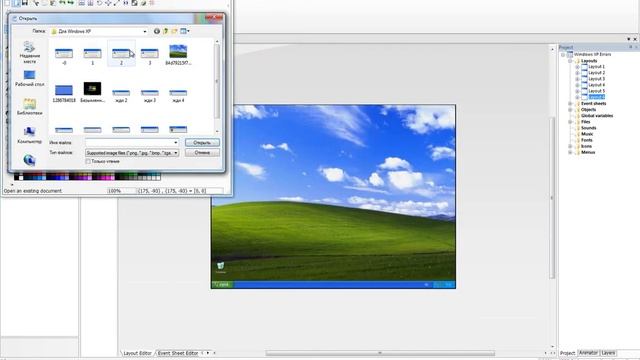The width and height of the screenshot is (640, 360).
Task: Open the file name history dropdown arrow
Action: pos(176,142)
